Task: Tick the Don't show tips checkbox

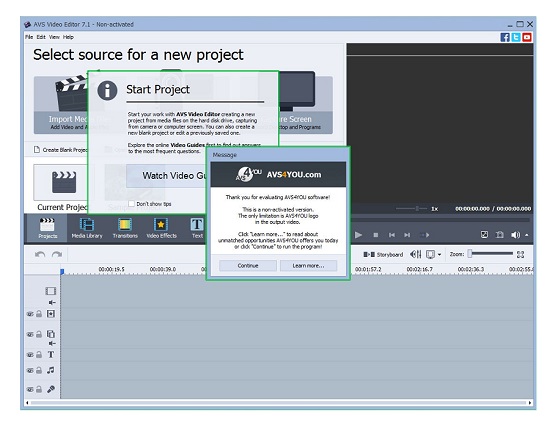Action: tap(131, 204)
